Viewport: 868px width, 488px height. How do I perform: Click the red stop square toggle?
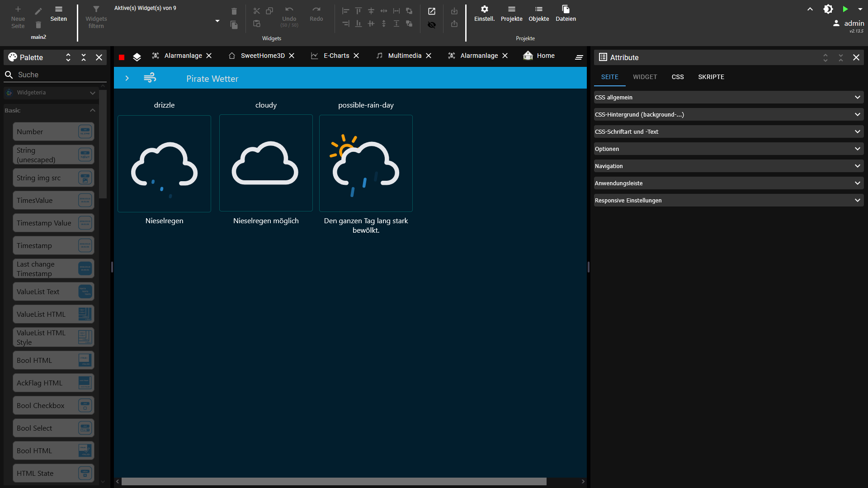click(122, 57)
